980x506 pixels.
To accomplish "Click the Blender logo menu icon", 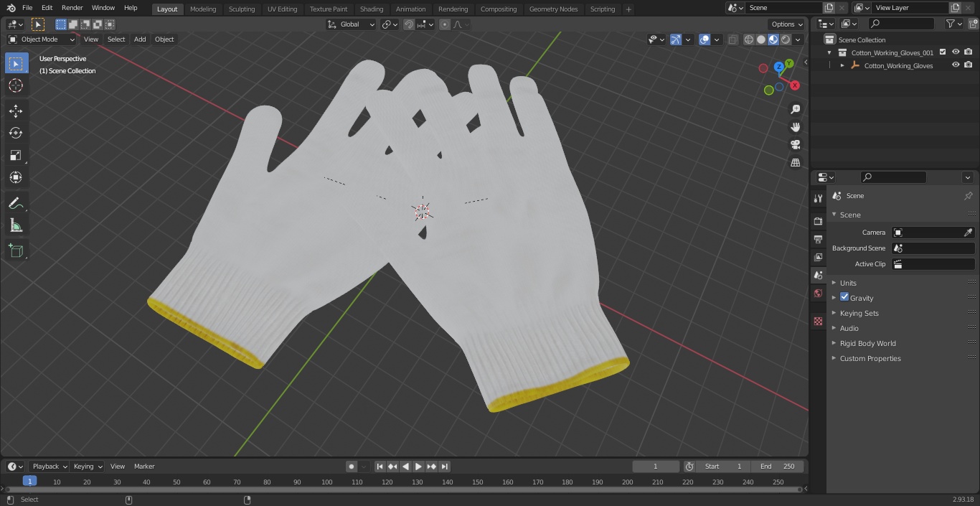I will pos(11,8).
